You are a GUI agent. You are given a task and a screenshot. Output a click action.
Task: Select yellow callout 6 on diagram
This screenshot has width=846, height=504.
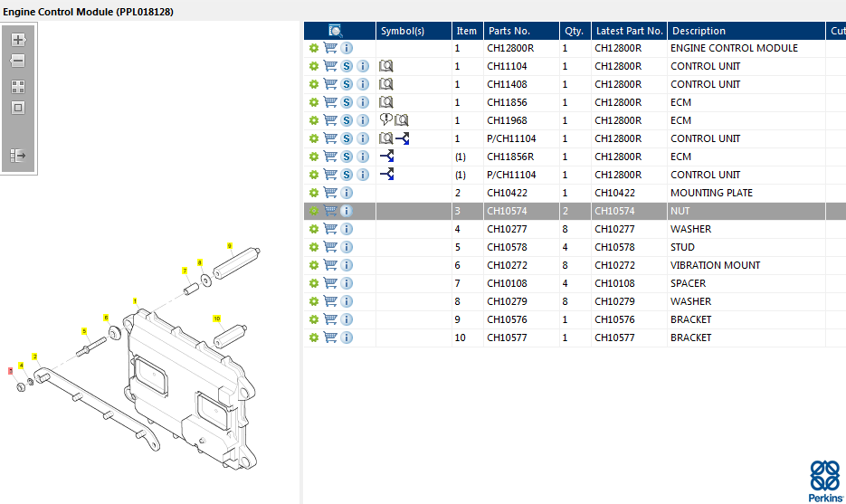coord(106,318)
